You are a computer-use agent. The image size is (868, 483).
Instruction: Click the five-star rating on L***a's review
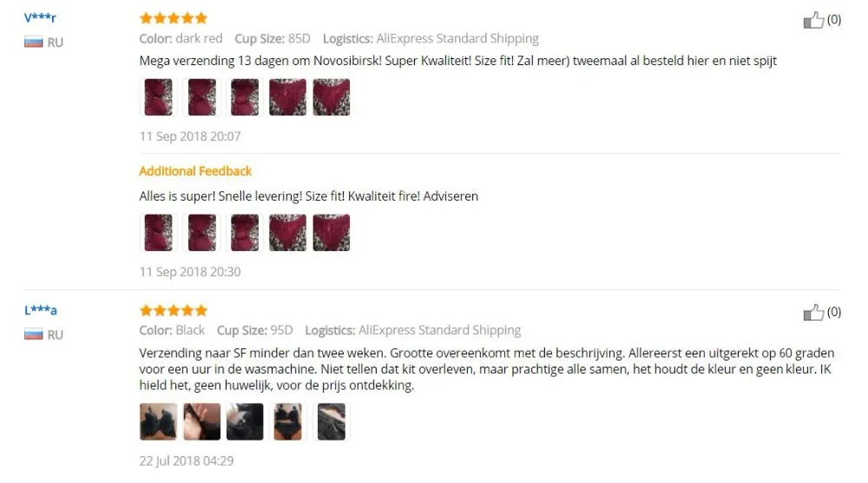tap(174, 310)
